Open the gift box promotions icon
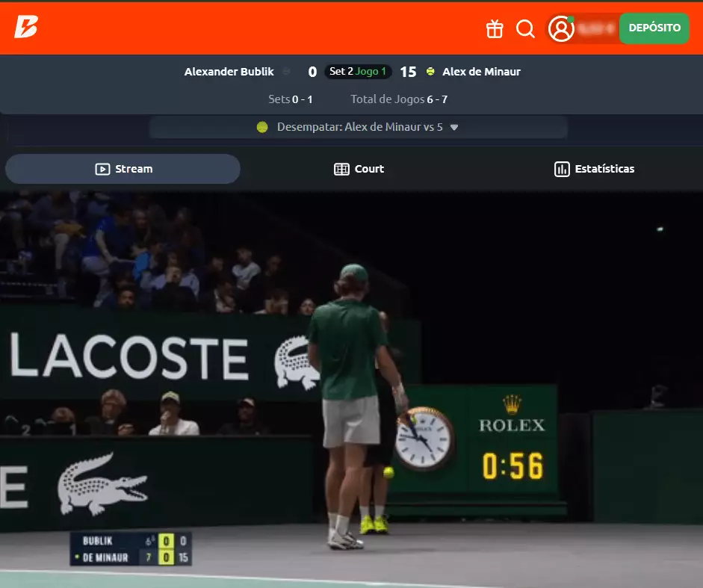703x588 pixels. coord(495,28)
